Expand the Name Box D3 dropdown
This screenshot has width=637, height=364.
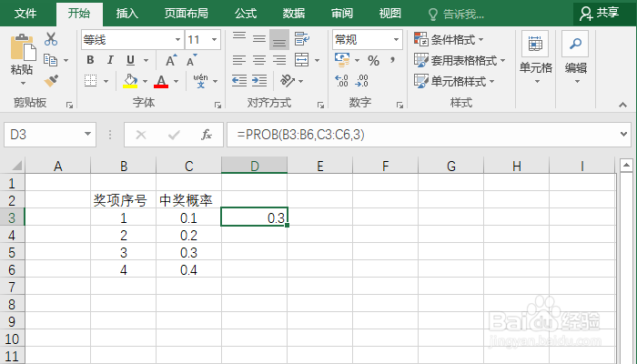coord(87,134)
